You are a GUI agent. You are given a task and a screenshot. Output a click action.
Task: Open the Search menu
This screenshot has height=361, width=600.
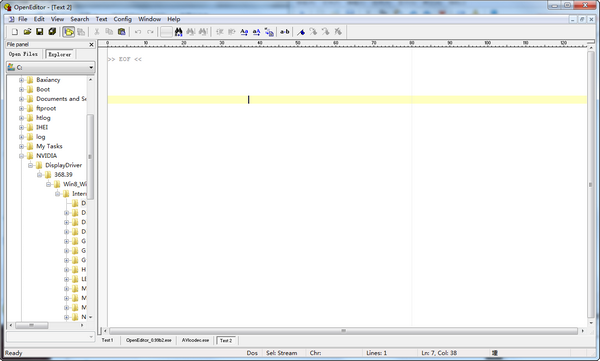[x=80, y=19]
